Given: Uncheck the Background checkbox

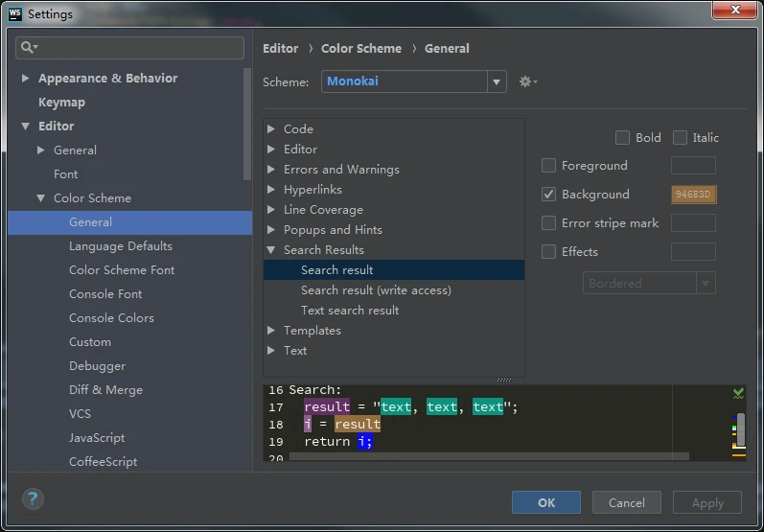Looking at the screenshot, I should (x=549, y=194).
